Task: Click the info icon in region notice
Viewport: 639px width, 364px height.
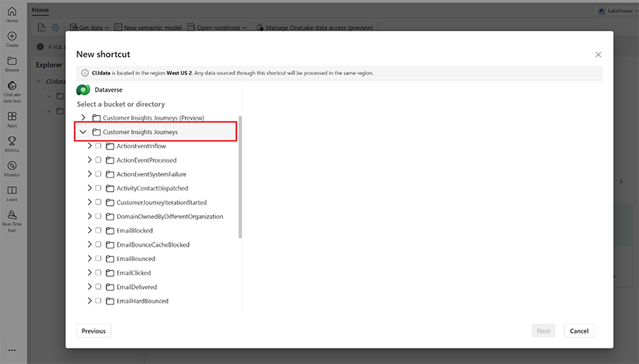Action: point(84,73)
